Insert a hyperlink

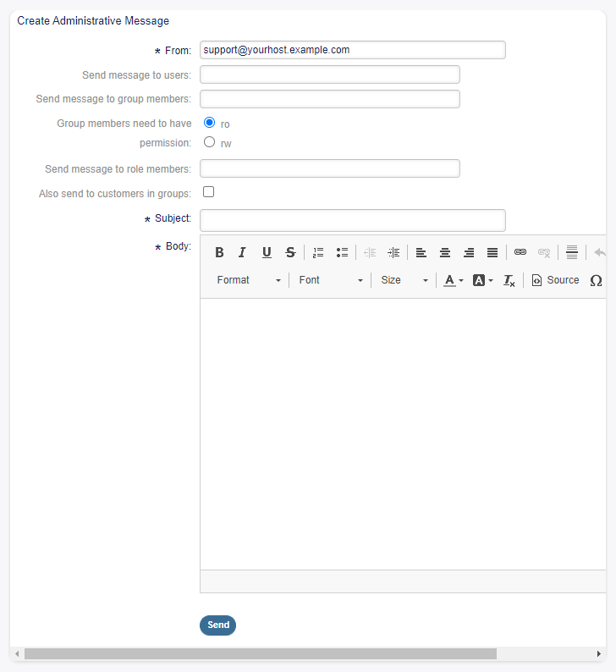(520, 252)
